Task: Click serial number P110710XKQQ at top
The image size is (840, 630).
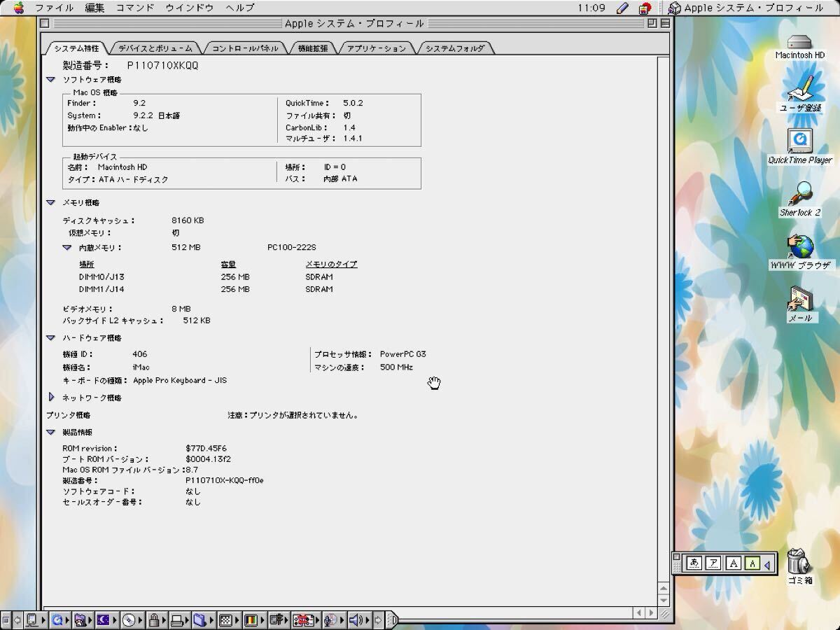Action: (x=162, y=65)
